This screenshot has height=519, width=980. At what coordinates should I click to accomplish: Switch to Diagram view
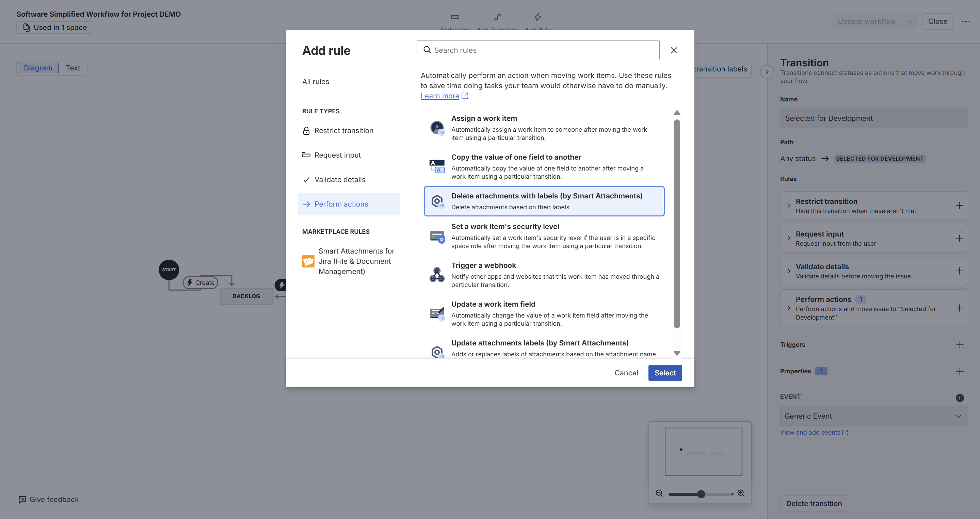[x=38, y=68]
